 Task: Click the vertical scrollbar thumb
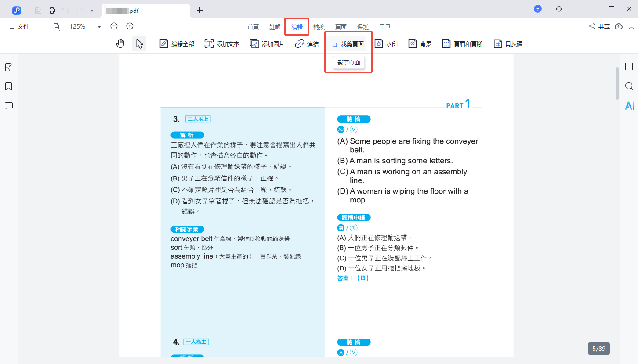(617, 83)
